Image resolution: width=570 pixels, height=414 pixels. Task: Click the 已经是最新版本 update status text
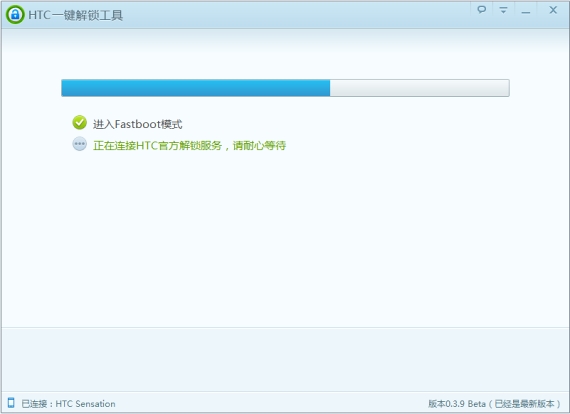[x=525, y=403]
